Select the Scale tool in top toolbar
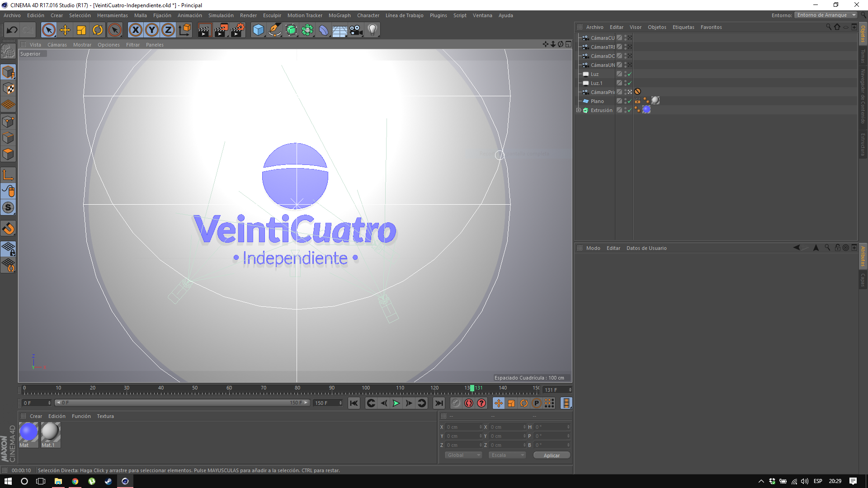This screenshot has width=868, height=488. click(81, 30)
